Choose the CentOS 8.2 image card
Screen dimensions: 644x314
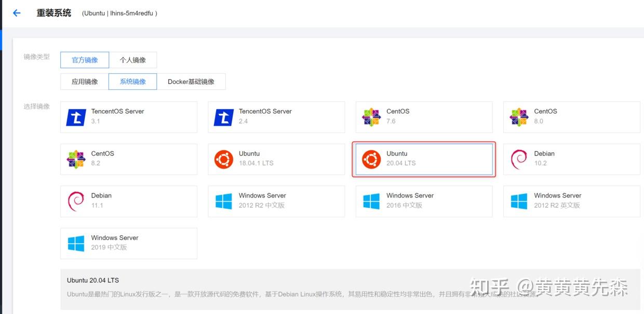129,159
